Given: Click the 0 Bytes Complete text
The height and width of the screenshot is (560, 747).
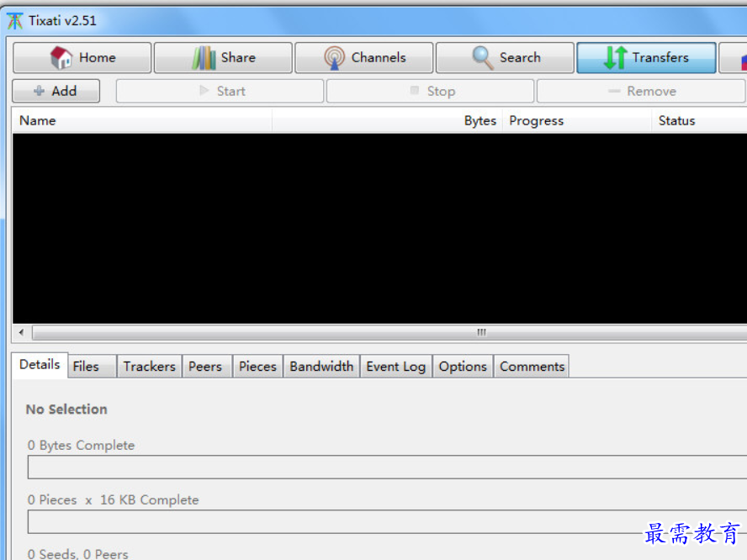Looking at the screenshot, I should click(x=81, y=446).
